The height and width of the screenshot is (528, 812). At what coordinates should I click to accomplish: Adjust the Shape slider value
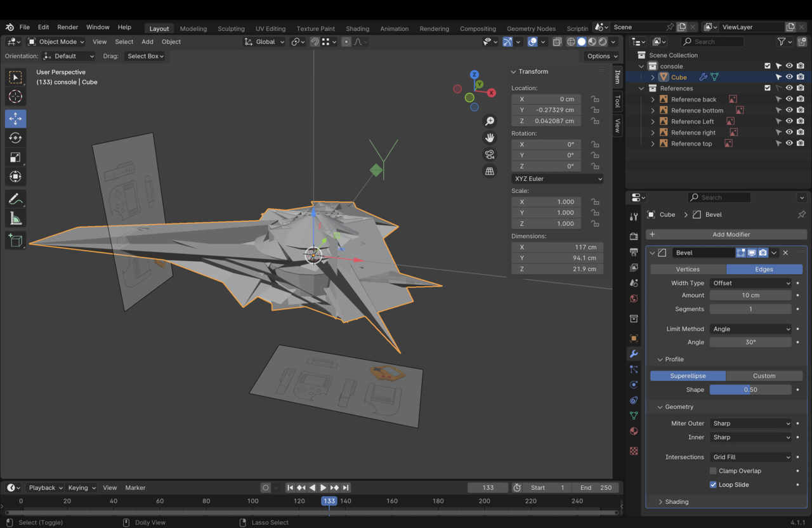click(x=750, y=390)
